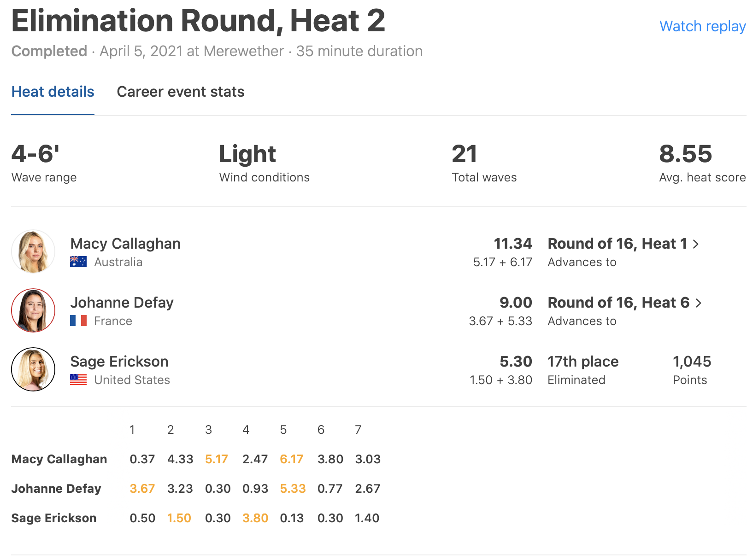Select the Heat details tab
The height and width of the screenshot is (560, 753).
tap(53, 92)
